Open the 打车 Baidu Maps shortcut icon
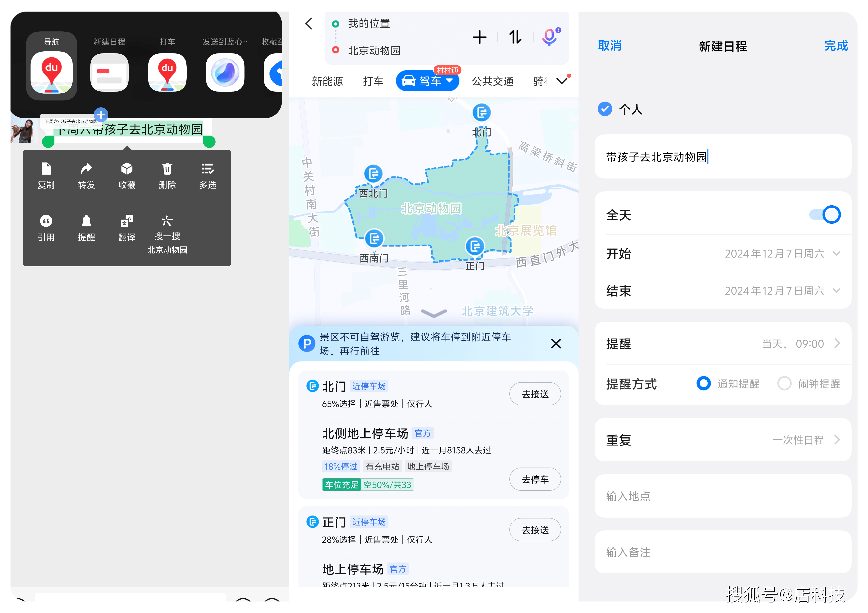The width and height of the screenshot is (868, 613). click(x=167, y=72)
